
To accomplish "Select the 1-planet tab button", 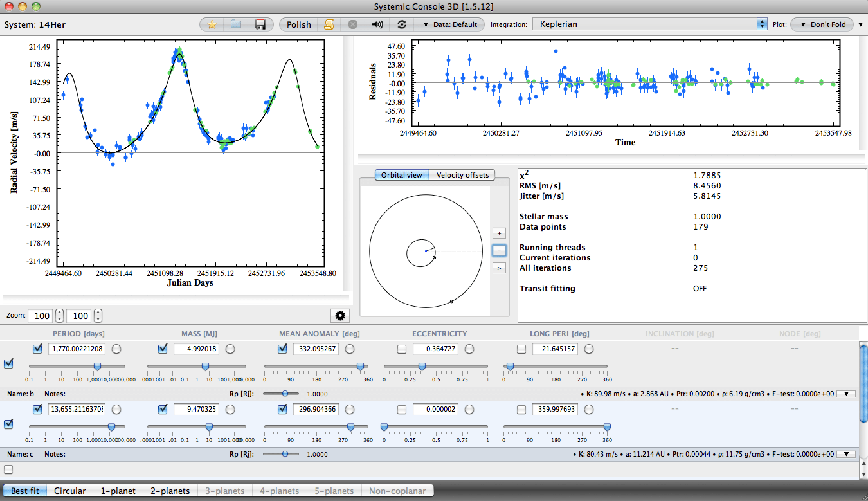I will tap(118, 491).
